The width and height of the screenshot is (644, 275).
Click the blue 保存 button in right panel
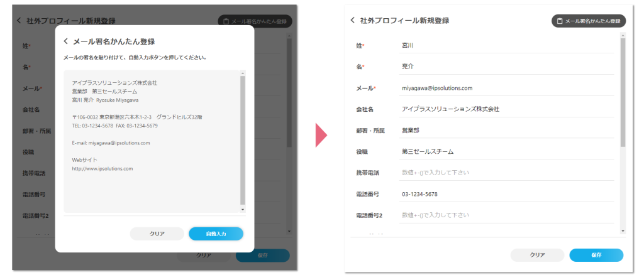tap(596, 255)
